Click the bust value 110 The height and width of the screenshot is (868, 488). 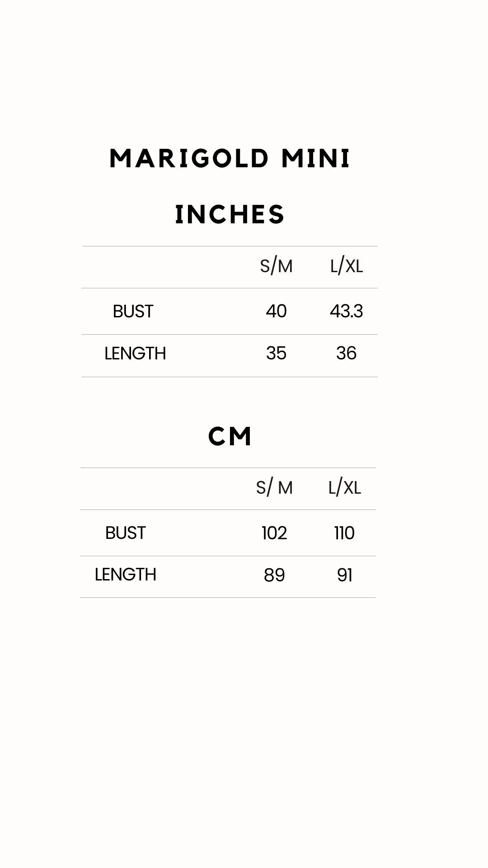click(x=344, y=533)
